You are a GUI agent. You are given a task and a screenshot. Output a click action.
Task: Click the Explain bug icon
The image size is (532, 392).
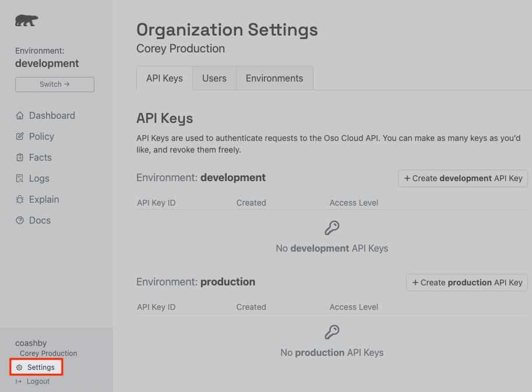(20, 199)
